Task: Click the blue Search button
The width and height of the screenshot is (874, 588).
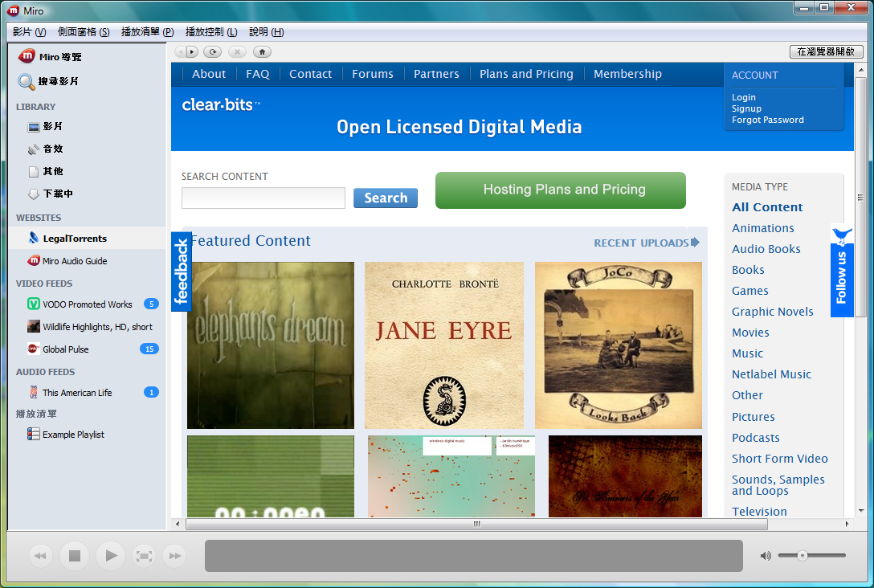Action: tap(385, 198)
